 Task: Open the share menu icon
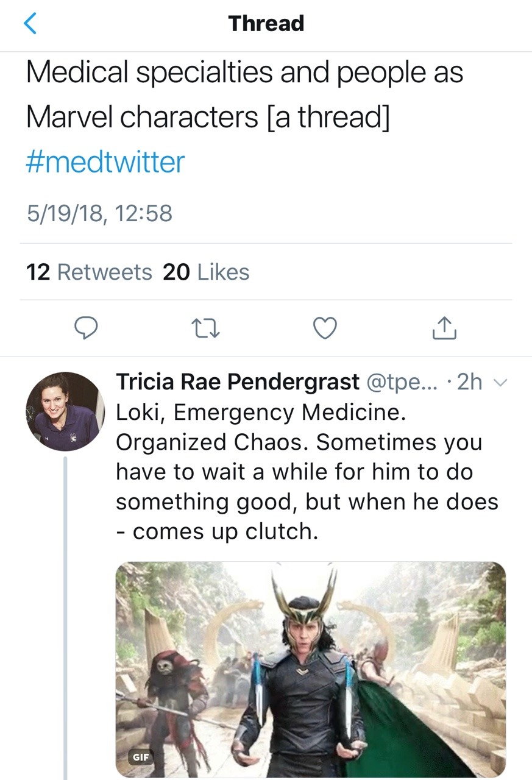[x=444, y=328]
